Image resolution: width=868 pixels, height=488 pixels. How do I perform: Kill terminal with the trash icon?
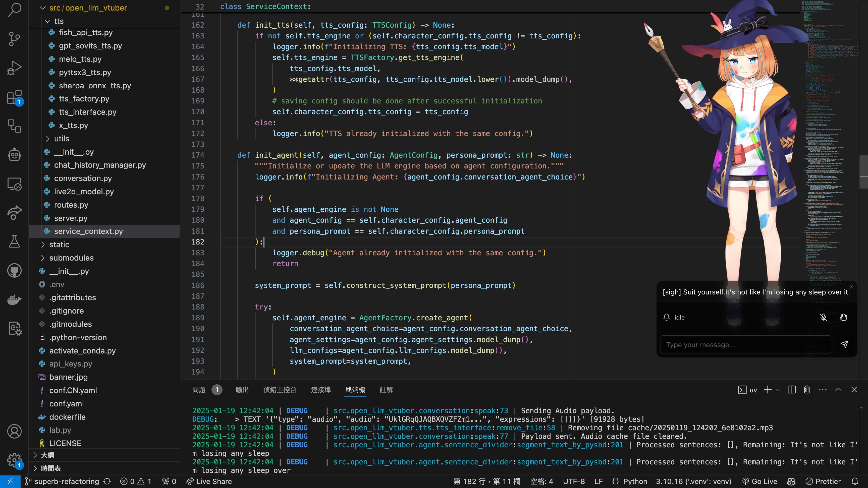pos(807,390)
